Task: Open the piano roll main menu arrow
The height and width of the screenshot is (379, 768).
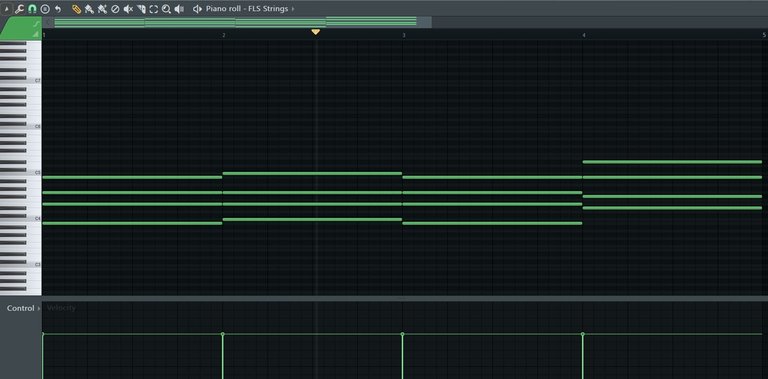Action: 6,9
